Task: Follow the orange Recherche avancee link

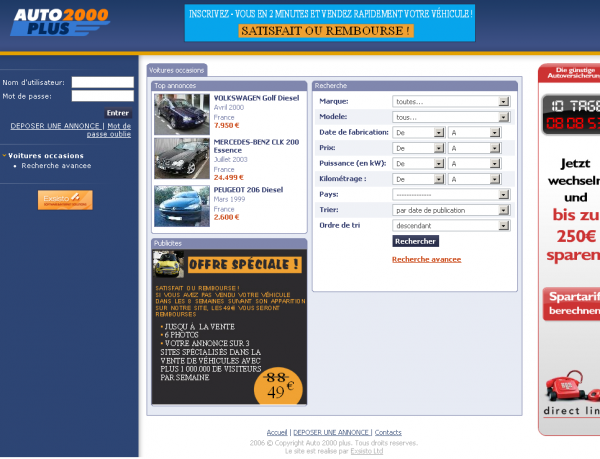Action: click(427, 259)
